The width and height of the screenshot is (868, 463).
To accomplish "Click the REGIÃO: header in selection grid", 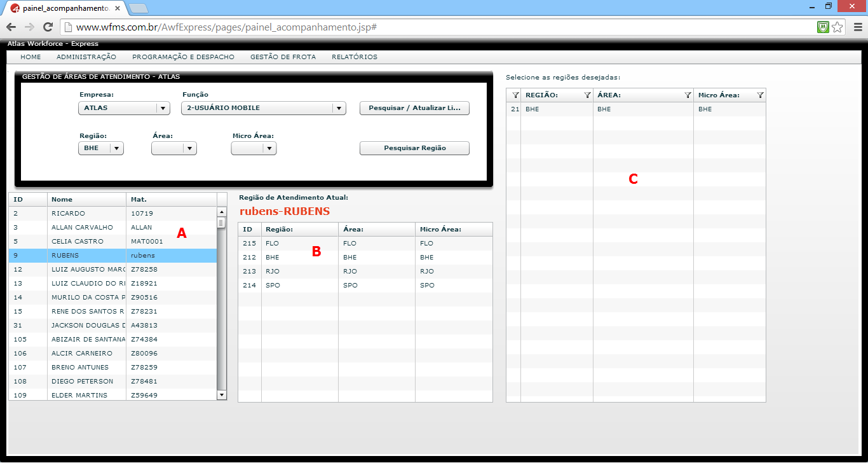I will (x=557, y=95).
